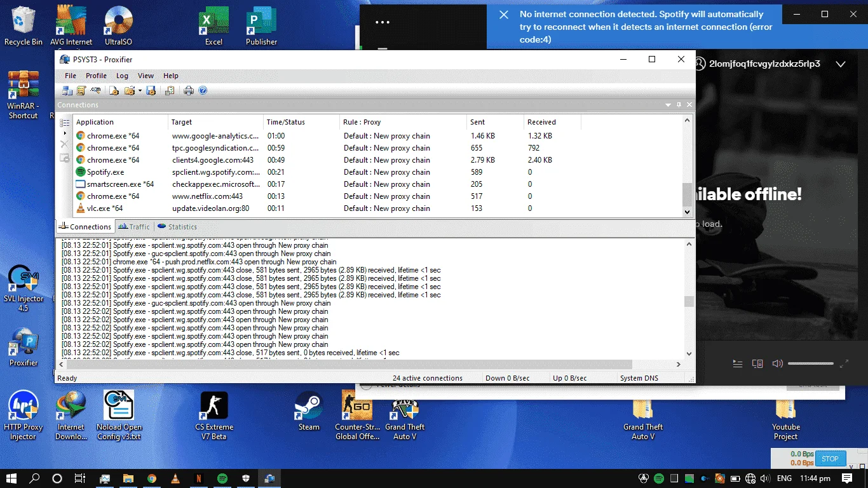Image resolution: width=868 pixels, height=488 pixels.
Task: Click the Print icon in Proxifier toolbar
Action: [x=189, y=91]
